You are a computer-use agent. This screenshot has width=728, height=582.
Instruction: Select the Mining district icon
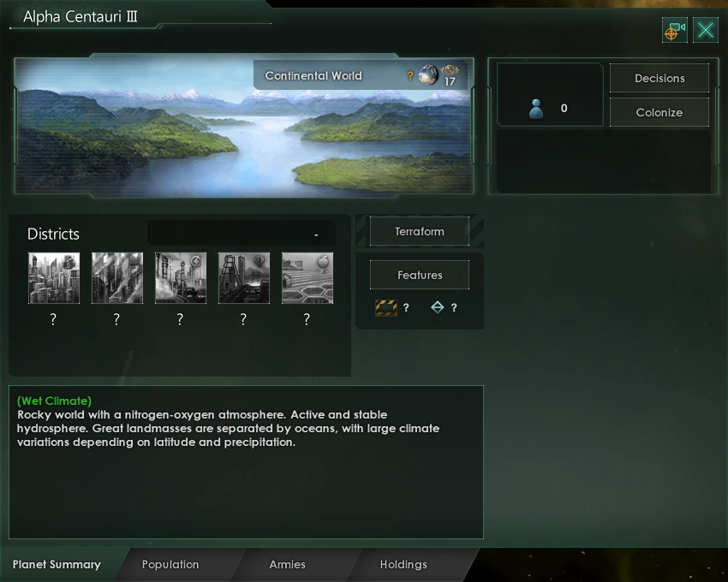pyautogui.click(x=243, y=277)
